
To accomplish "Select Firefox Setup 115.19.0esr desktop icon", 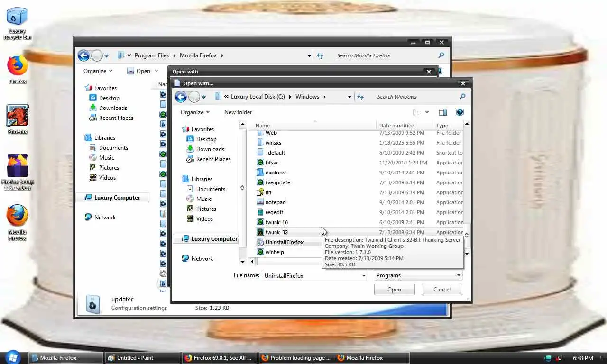I will (x=17, y=173).
